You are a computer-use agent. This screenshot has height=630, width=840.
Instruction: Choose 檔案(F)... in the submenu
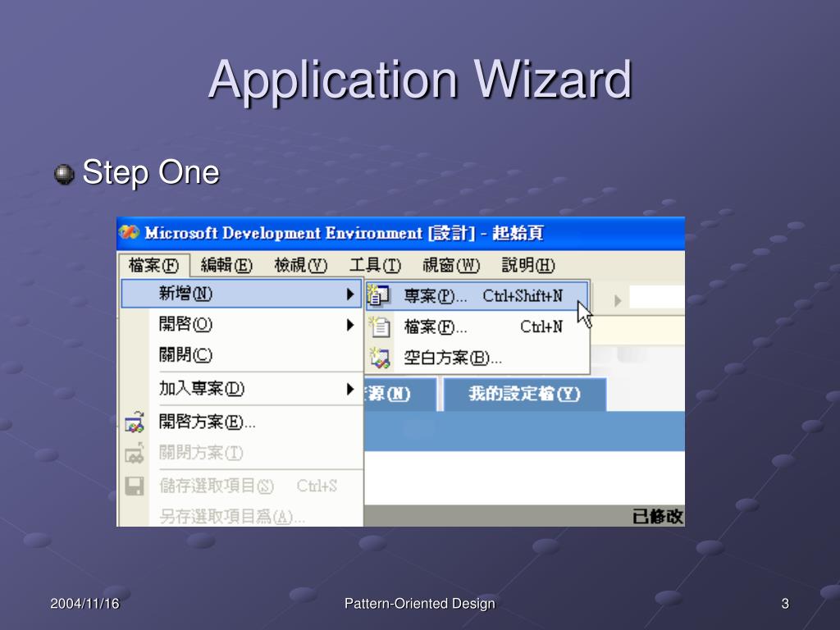click(x=478, y=326)
